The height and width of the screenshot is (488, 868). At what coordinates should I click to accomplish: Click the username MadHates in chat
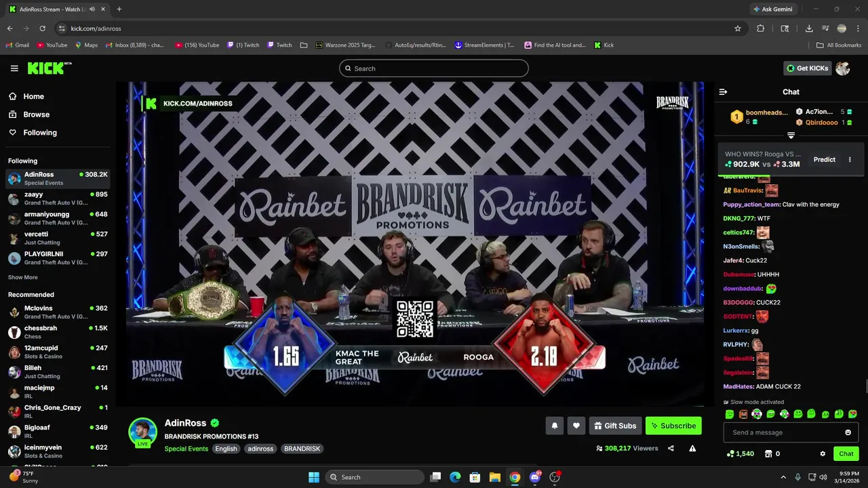tap(738, 386)
